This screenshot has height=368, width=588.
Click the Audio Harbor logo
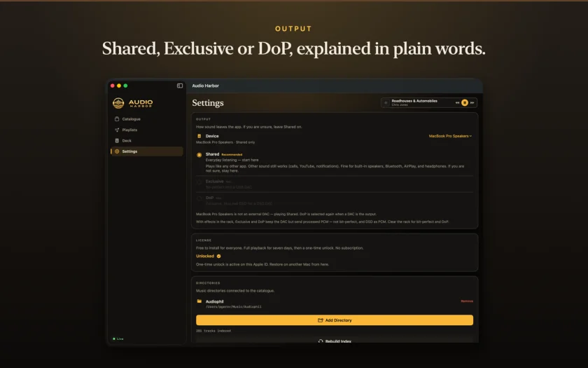tap(133, 103)
